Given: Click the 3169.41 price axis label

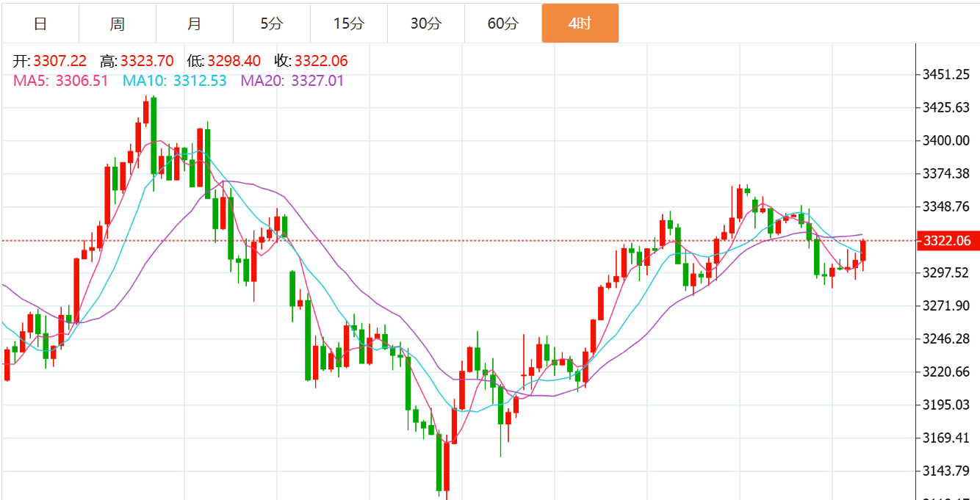Looking at the screenshot, I should coord(947,438).
